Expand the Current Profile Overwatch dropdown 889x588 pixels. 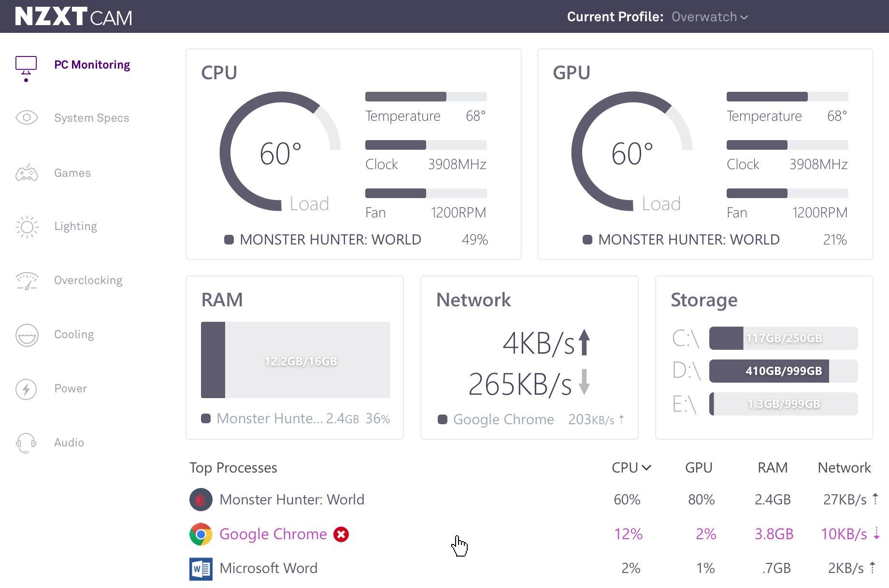point(710,17)
